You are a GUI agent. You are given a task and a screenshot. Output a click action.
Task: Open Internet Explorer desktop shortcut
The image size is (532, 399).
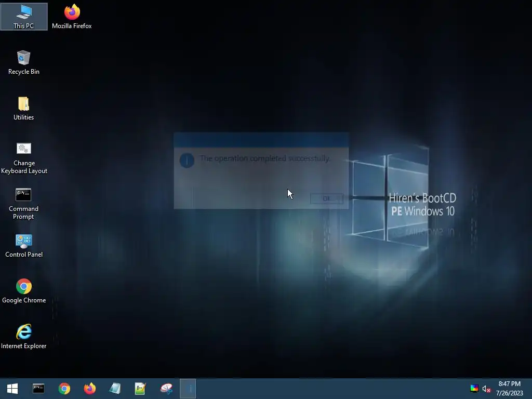24,337
